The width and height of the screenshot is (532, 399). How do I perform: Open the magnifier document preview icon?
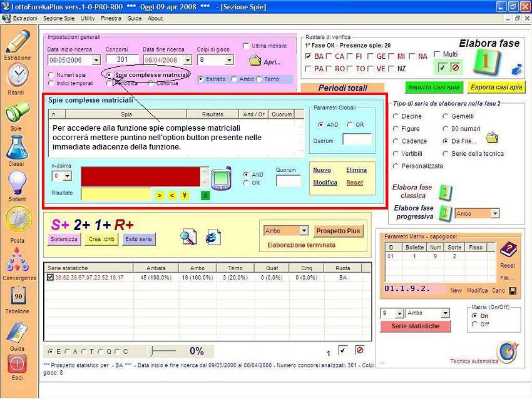[188, 236]
